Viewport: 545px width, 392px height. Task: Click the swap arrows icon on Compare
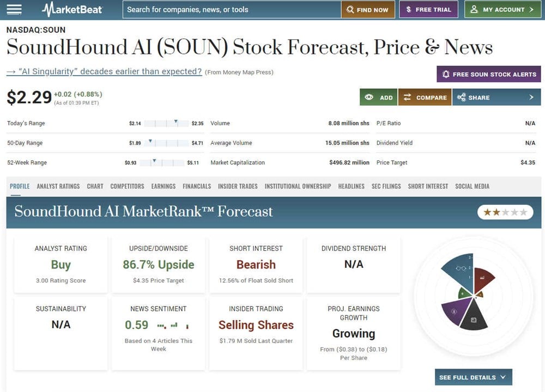point(407,97)
